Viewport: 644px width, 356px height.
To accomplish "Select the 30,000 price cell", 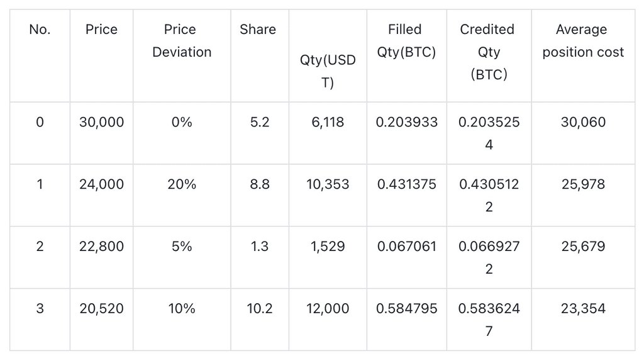I will click(101, 122).
